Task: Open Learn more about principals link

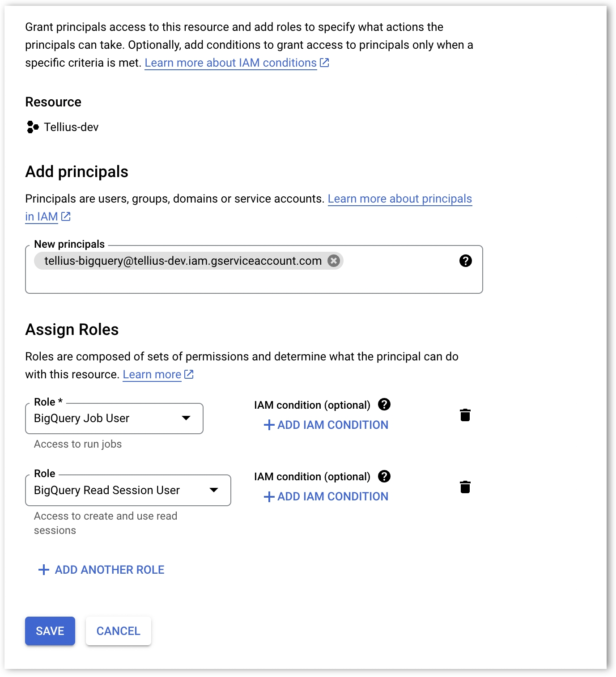Action: coord(399,199)
